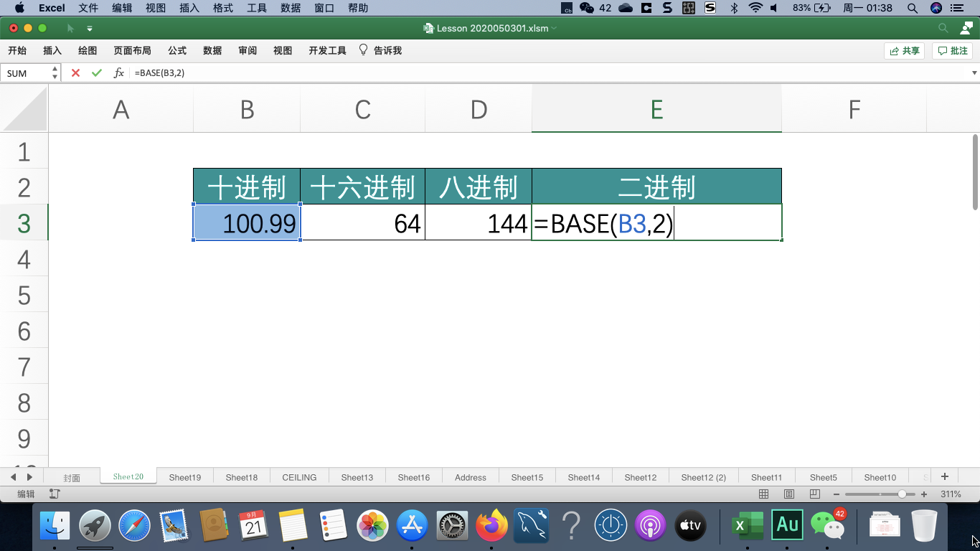Click the 批注 comments button
Image resolution: width=980 pixels, height=551 pixels.
pos(953,51)
